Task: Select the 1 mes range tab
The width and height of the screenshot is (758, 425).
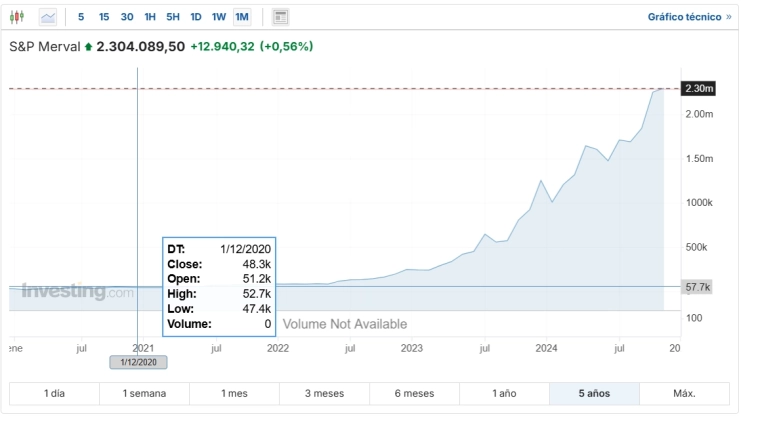Action: click(234, 394)
